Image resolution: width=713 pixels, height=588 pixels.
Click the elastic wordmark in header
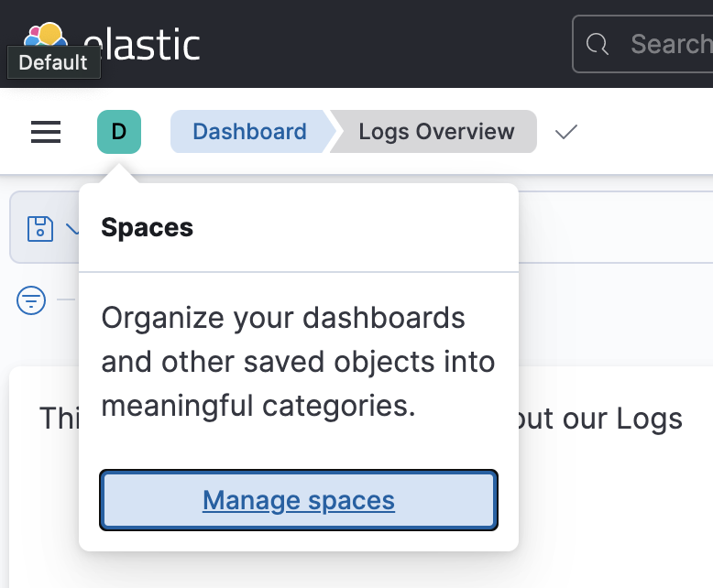[x=142, y=44]
